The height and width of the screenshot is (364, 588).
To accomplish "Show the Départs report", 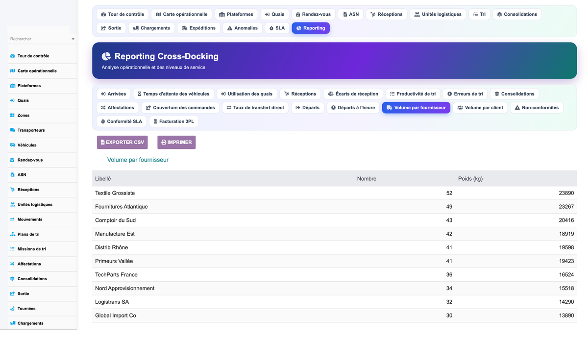I will (308, 107).
